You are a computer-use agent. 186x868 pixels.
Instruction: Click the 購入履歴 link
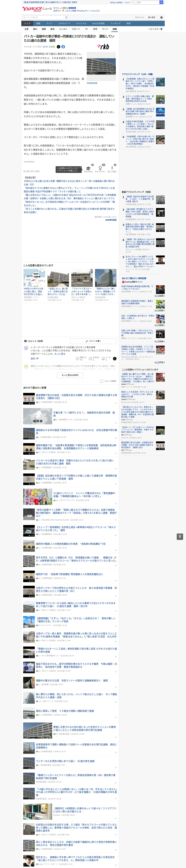152,18
